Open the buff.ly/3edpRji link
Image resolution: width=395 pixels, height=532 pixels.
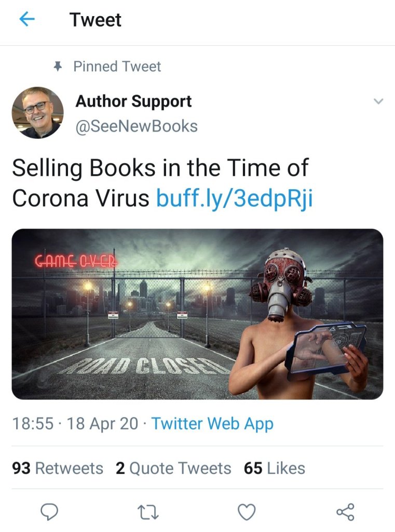(234, 198)
